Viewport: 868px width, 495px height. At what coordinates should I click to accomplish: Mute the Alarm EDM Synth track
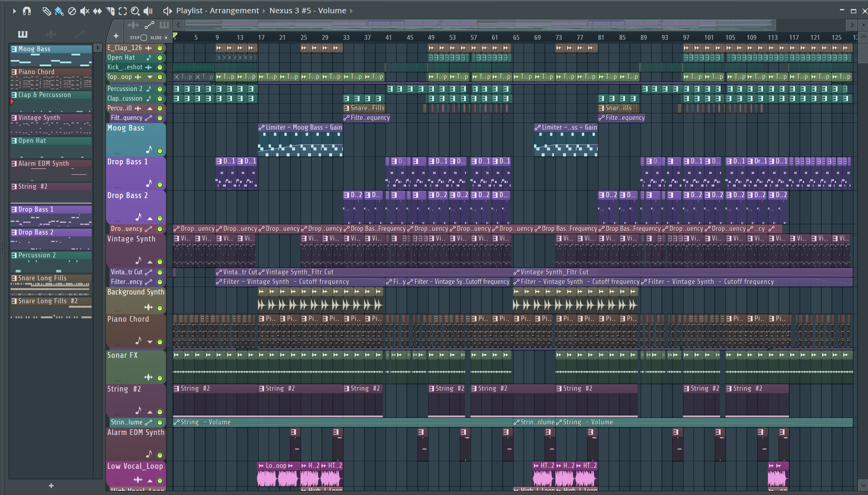click(160, 455)
